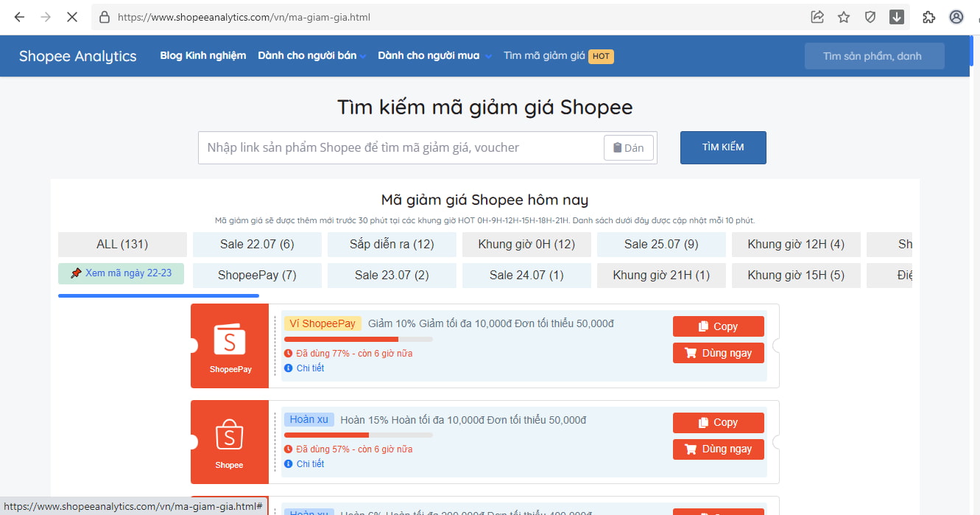Click the browser back arrow icon

pos(20,17)
